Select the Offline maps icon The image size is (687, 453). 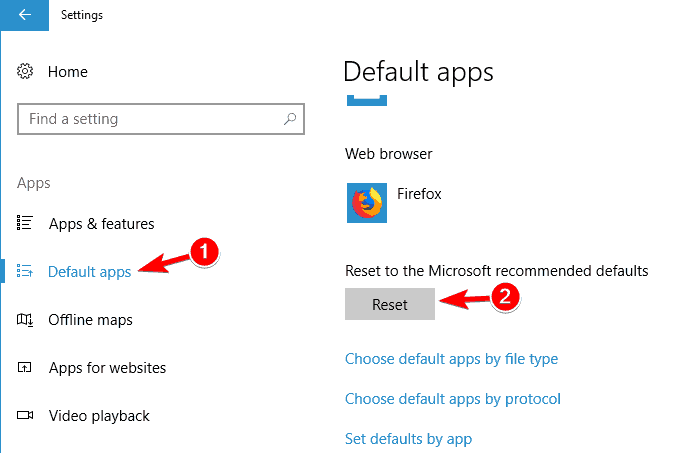(25, 320)
